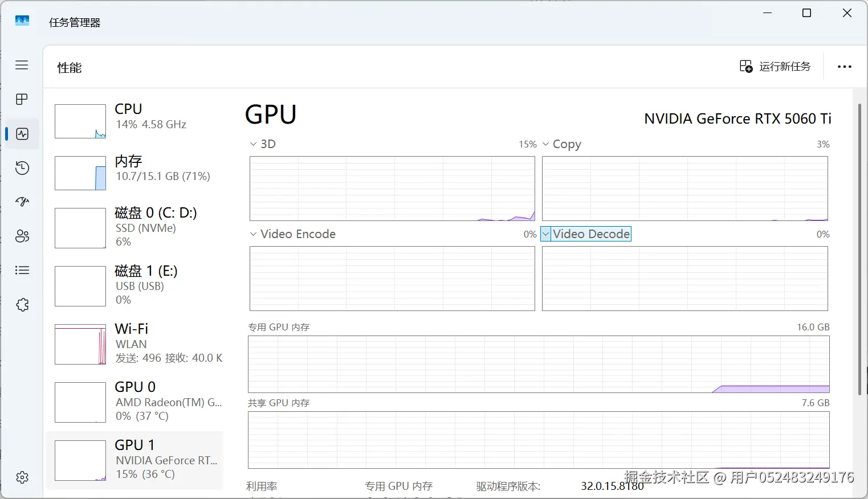Click the Wi-Fi mini graph thumbnail

pos(80,345)
